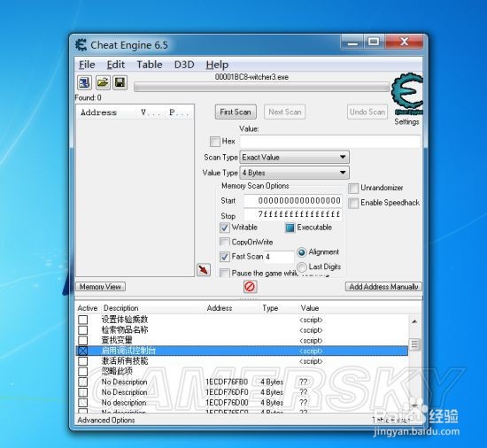This screenshot has width=487, height=448.
Task: Open the Value Type dropdown
Action: click(295, 173)
